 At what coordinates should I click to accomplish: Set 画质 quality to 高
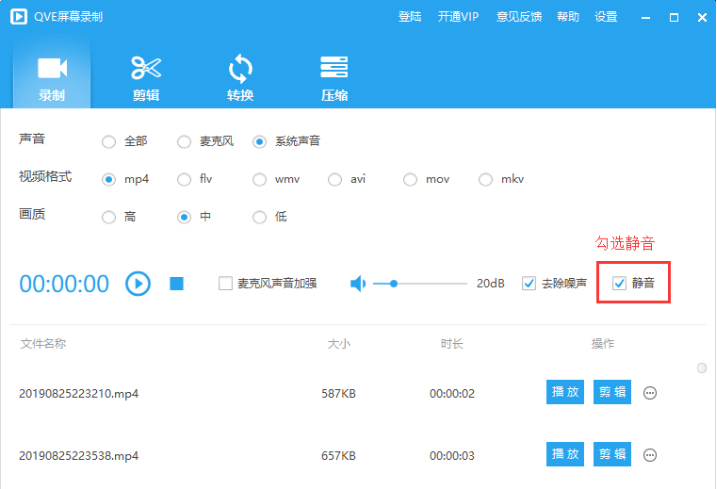click(x=109, y=217)
